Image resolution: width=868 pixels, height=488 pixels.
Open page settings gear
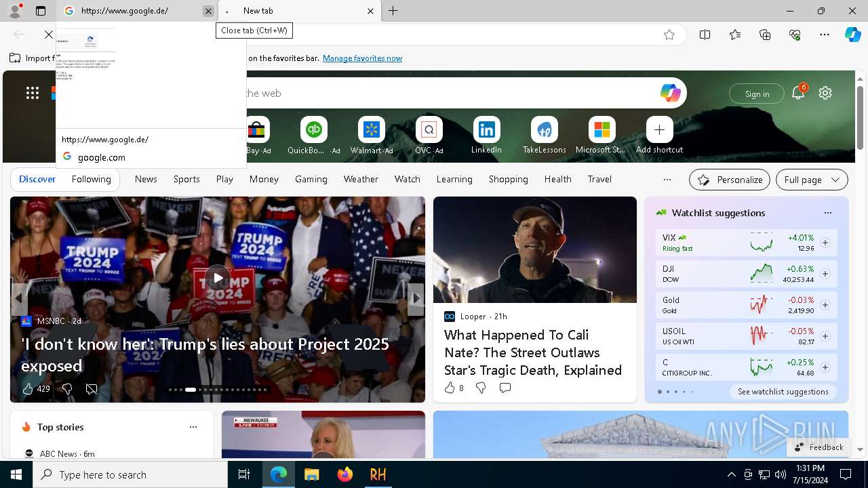(825, 94)
